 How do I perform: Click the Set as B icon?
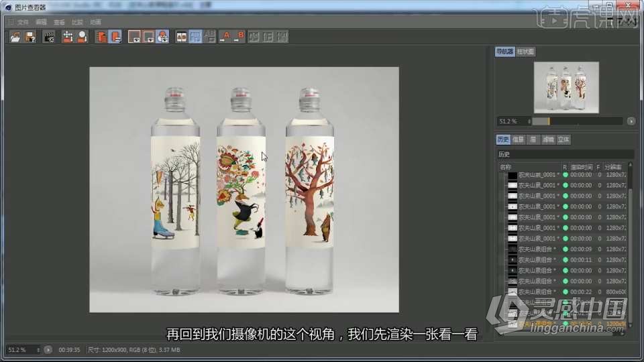[x=240, y=37]
